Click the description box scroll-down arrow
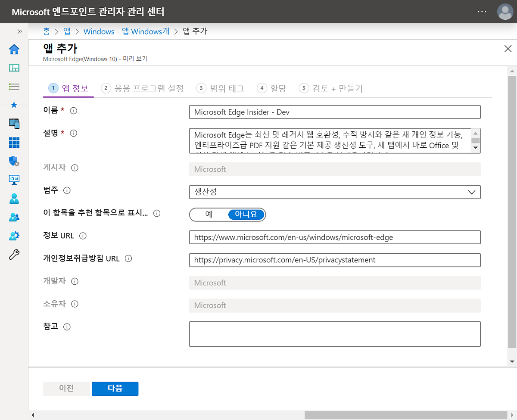The width and height of the screenshot is (517, 420). [476, 148]
